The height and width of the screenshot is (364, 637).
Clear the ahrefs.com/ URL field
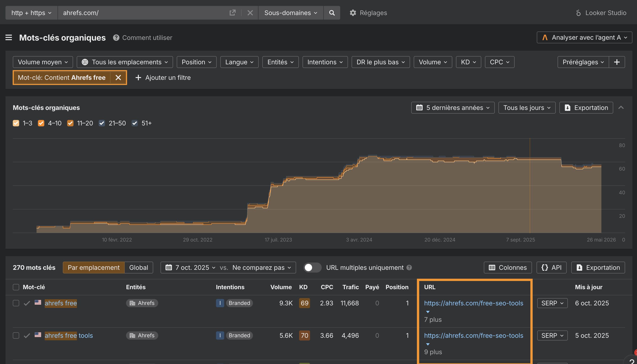pos(250,13)
